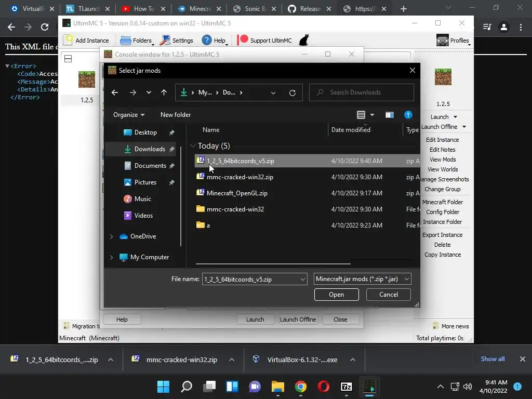Image resolution: width=532 pixels, height=399 pixels.
Task: Expand the My Computer tree node
Action: click(x=111, y=257)
